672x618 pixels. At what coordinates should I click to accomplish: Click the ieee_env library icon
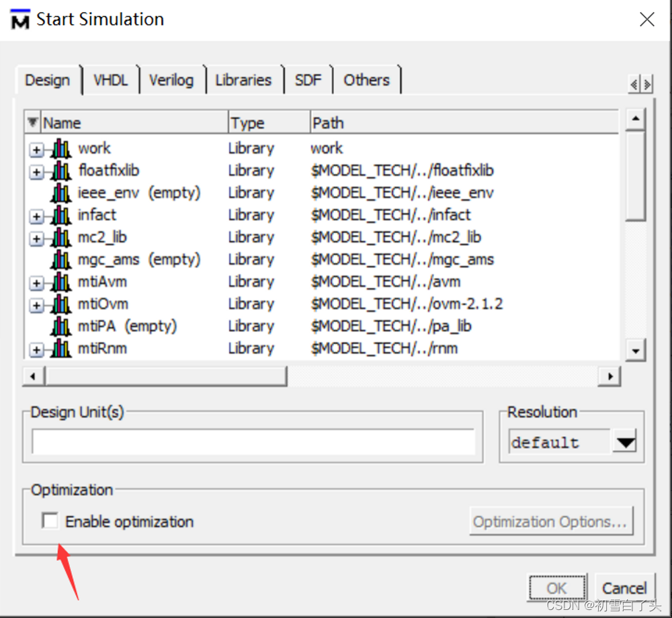point(61,193)
